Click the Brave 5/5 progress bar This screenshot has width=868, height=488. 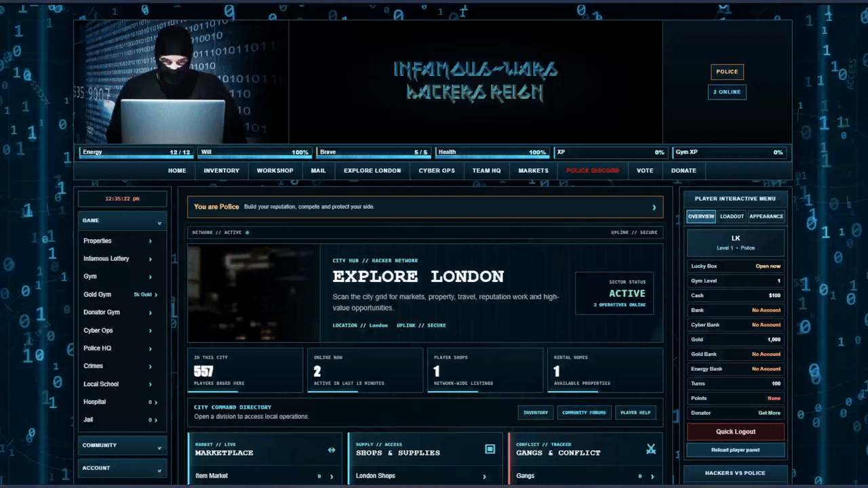pos(374,152)
